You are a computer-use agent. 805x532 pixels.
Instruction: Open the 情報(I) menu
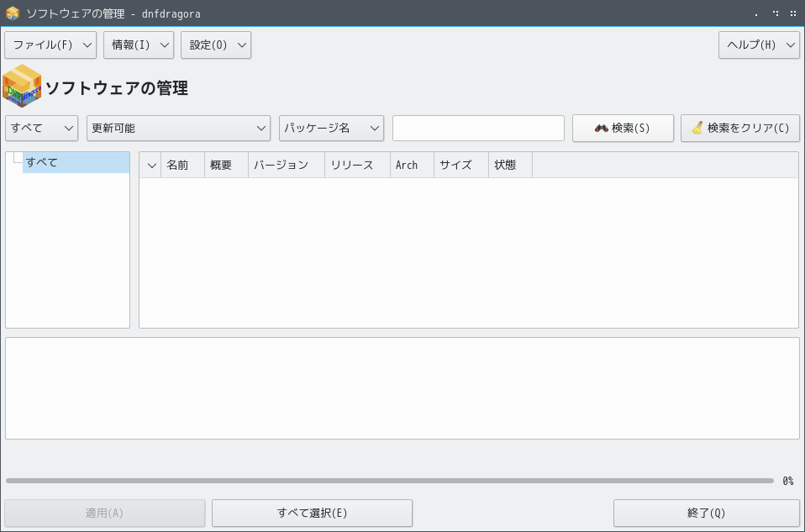tap(139, 45)
